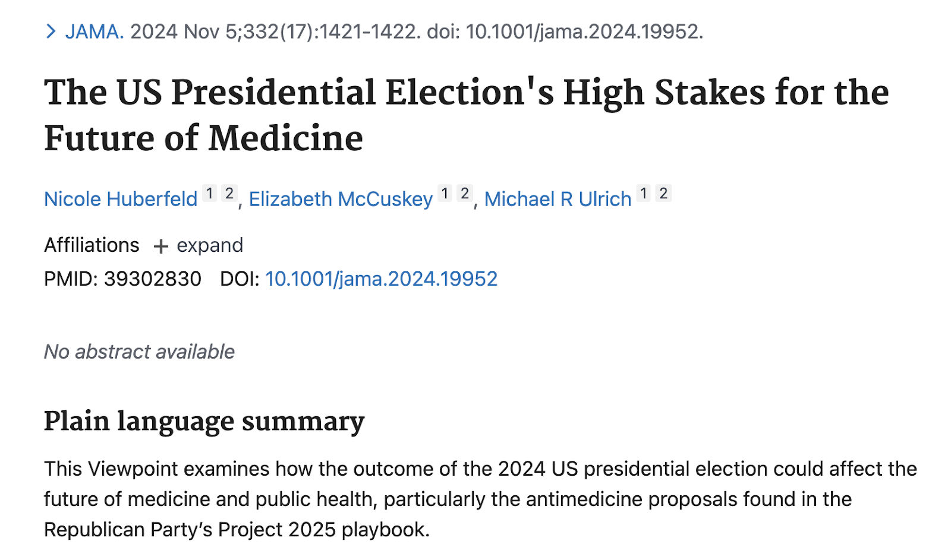Viewport: 951px width, 560px height.
Task: Click the No abstract available text
Action: click(139, 352)
